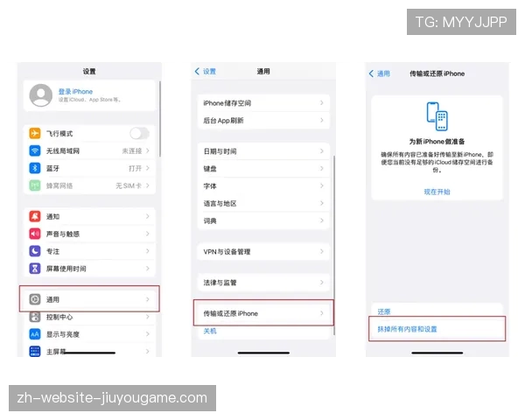Tap the 关机 shutdown link

coord(210,331)
